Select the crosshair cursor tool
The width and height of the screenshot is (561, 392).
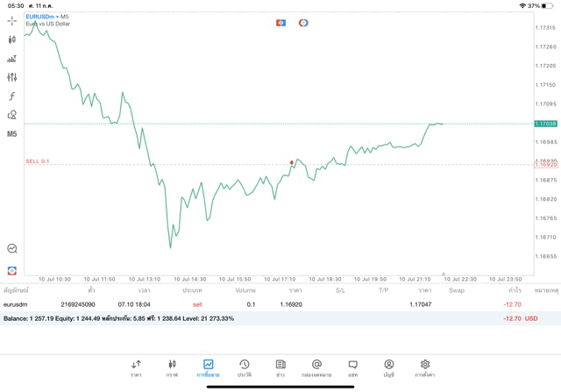point(12,20)
